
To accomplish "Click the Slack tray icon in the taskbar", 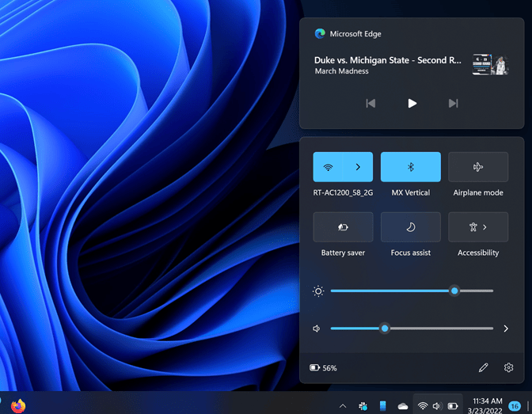I will pyautogui.click(x=363, y=406).
